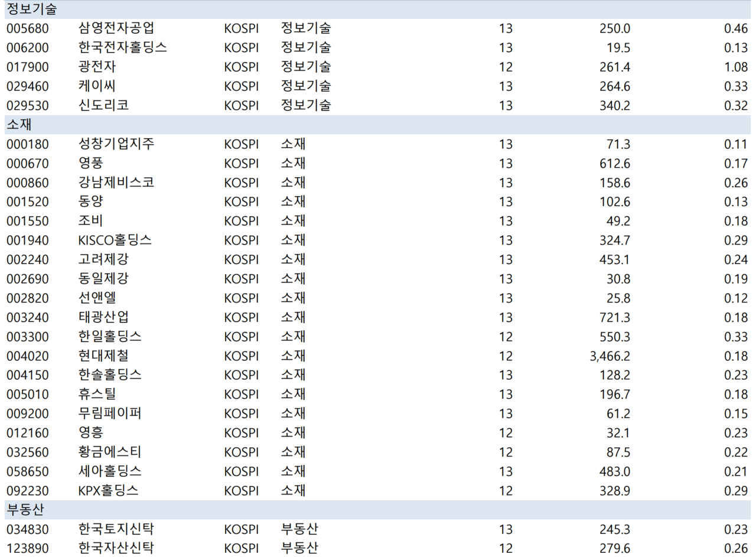The width and height of the screenshot is (756, 557).
Task: Click the value 158.6
Action: pyautogui.click(x=614, y=183)
